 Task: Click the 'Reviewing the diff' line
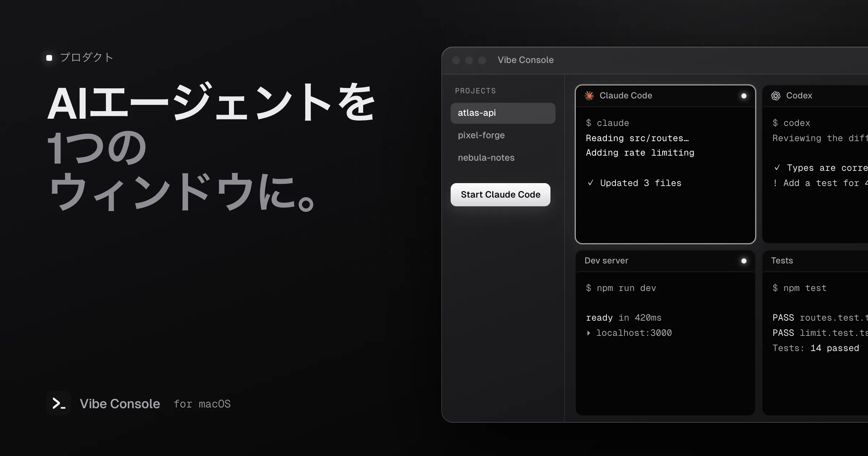coord(820,138)
